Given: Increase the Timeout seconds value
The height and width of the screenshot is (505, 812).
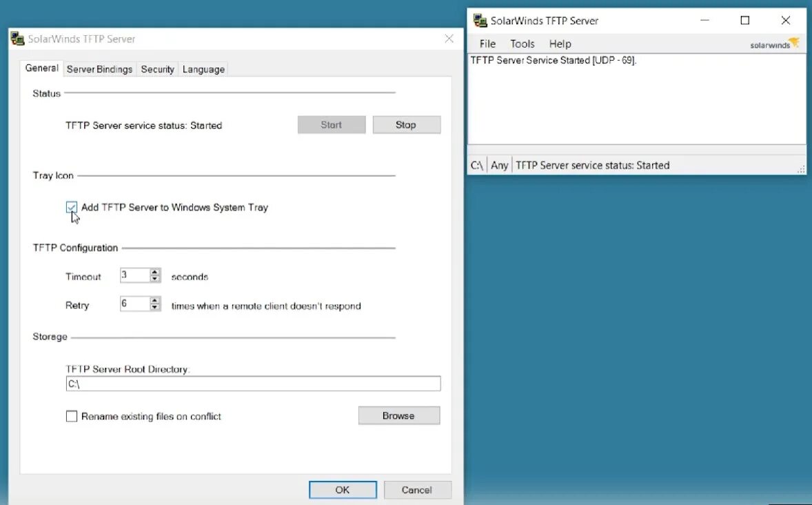Looking at the screenshot, I should click(154, 272).
